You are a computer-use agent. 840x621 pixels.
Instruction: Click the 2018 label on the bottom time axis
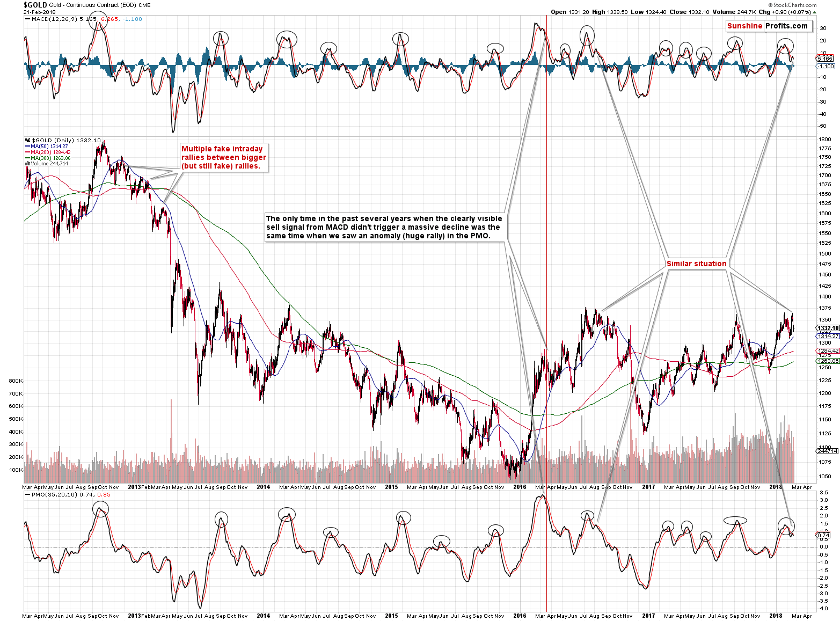[x=776, y=616]
